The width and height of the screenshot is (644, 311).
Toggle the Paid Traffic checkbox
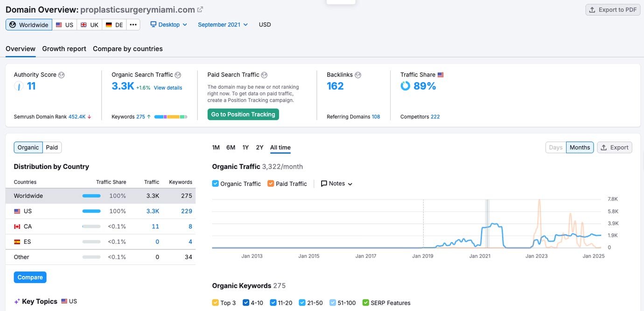pos(271,184)
